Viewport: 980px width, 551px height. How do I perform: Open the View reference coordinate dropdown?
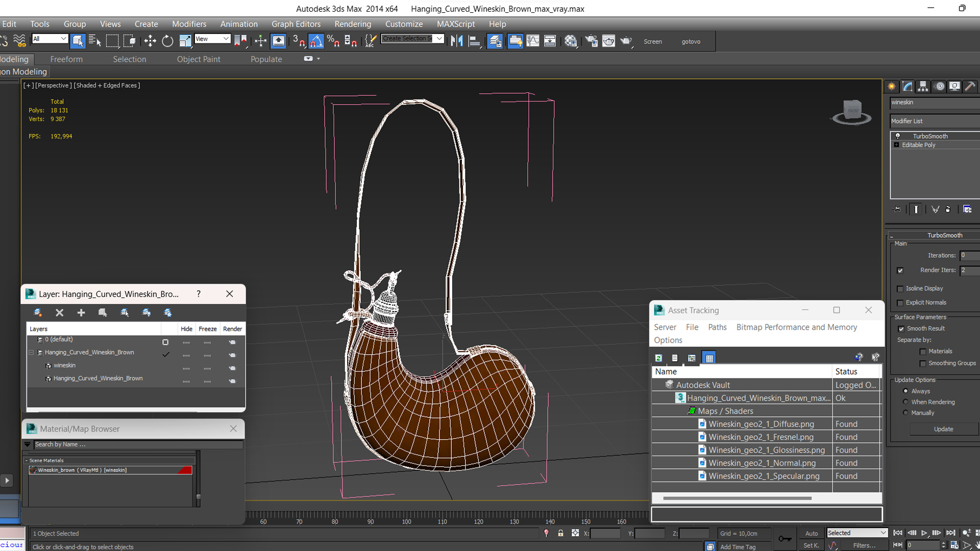click(212, 39)
